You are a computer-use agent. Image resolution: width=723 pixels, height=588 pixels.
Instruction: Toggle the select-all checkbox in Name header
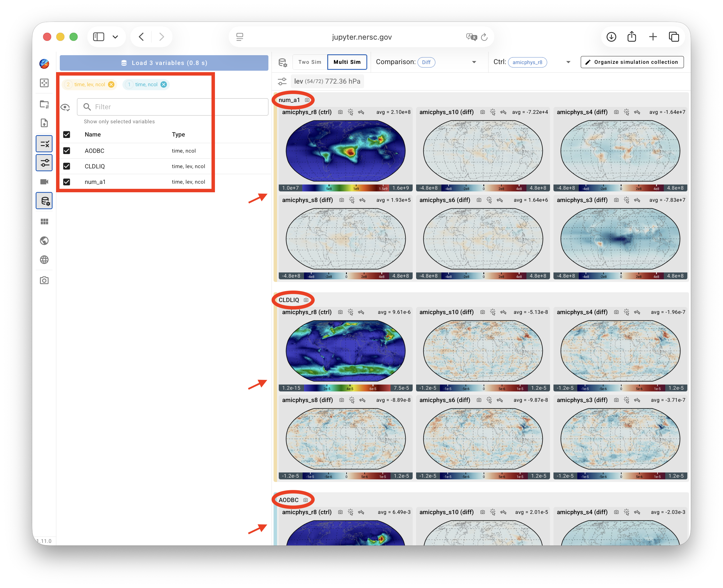tap(67, 134)
